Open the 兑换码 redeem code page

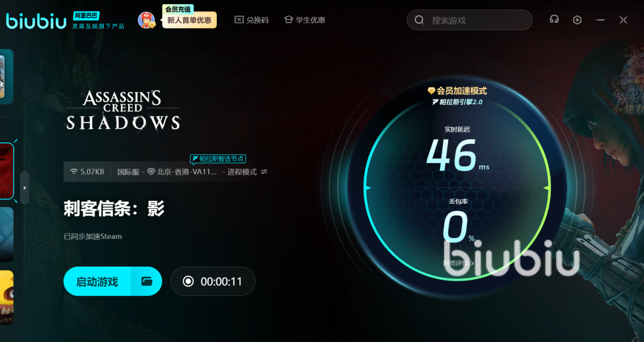(252, 20)
